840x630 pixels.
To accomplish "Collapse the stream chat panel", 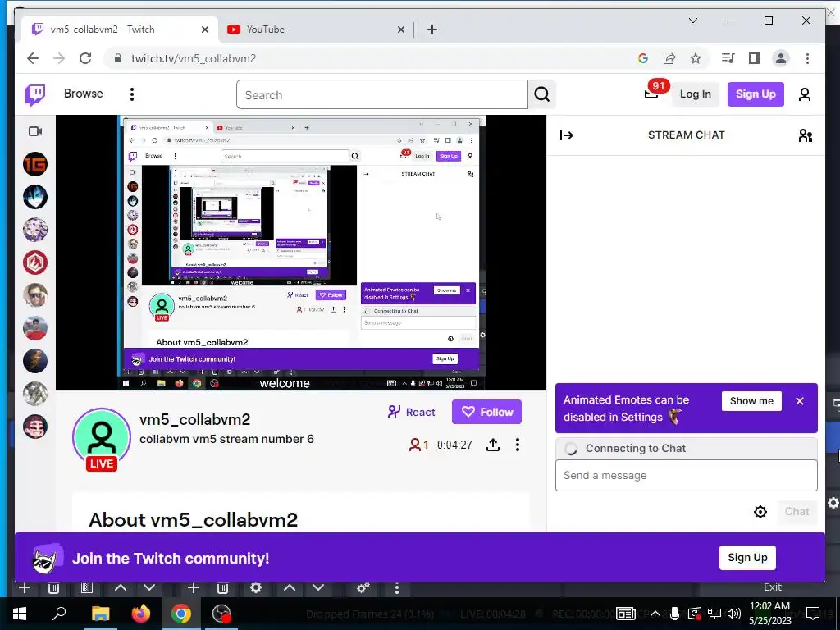I will tap(566, 135).
